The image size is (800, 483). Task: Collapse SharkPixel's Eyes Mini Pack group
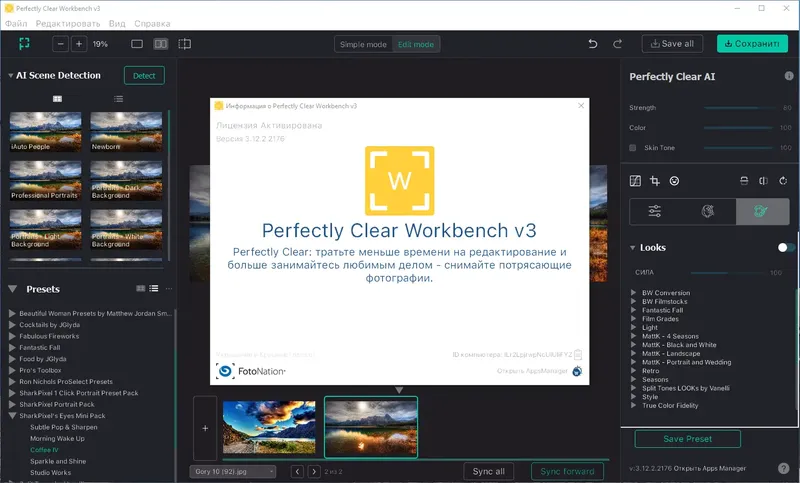[12, 416]
